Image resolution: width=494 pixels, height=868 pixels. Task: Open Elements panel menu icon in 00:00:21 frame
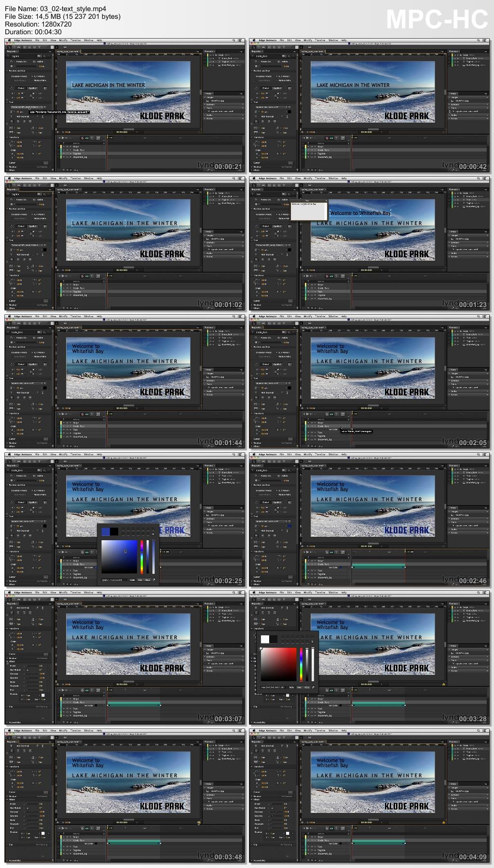[x=241, y=51]
